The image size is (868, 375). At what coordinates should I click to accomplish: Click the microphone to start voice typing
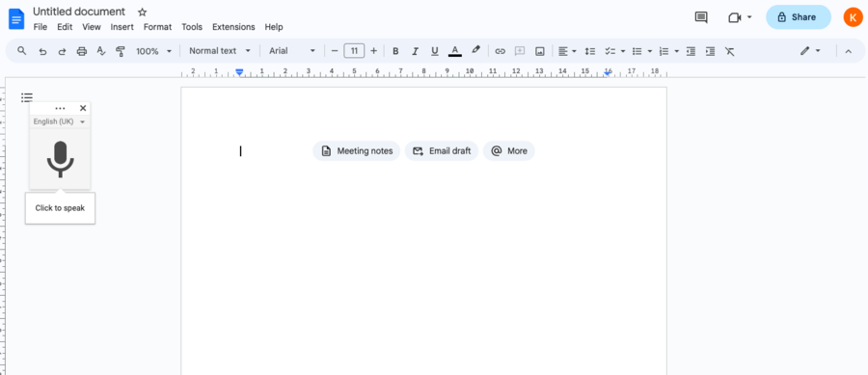[x=60, y=159]
